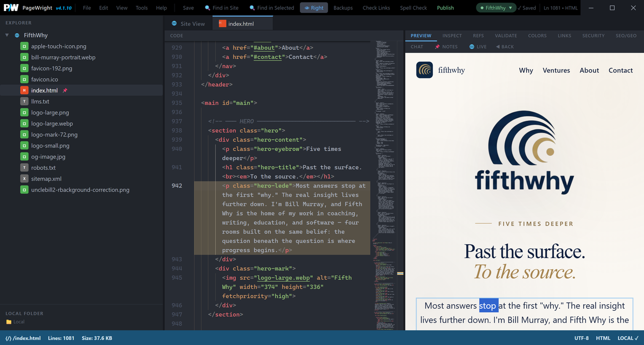Click the image icon of favicon.ico
The image size is (644, 345).
click(24, 79)
